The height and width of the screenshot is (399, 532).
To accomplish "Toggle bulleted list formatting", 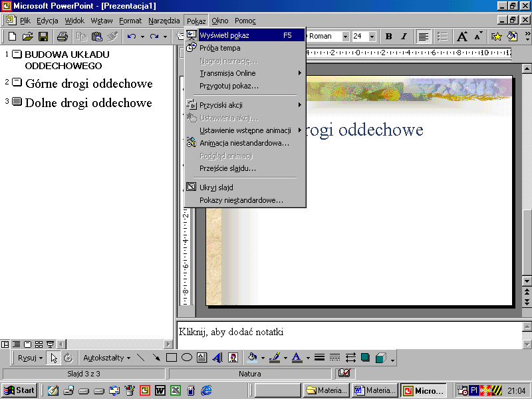I will [442, 37].
